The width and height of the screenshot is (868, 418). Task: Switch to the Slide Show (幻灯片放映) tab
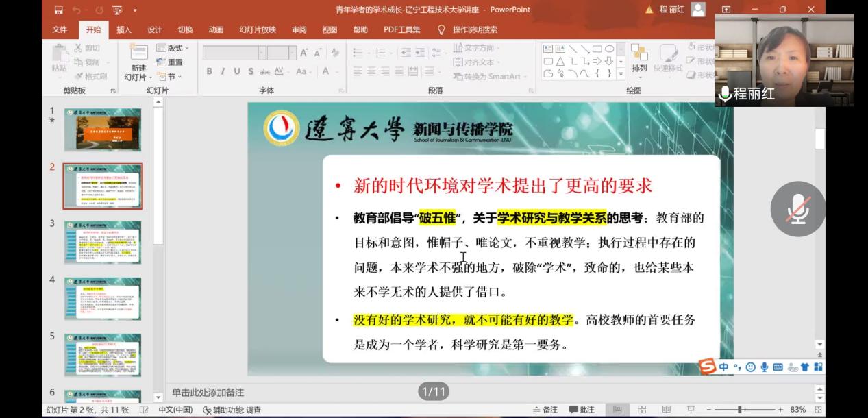coord(257,29)
